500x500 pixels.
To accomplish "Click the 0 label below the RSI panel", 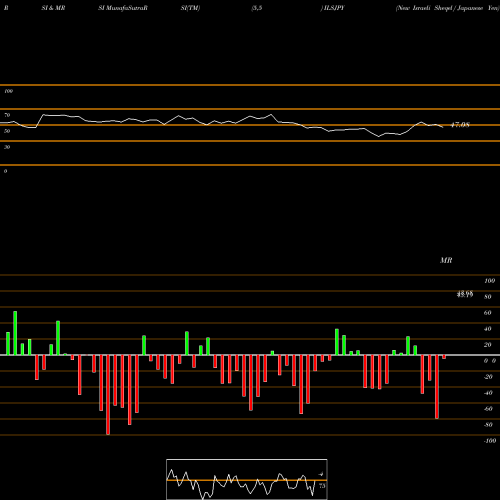I will click(x=5, y=171).
